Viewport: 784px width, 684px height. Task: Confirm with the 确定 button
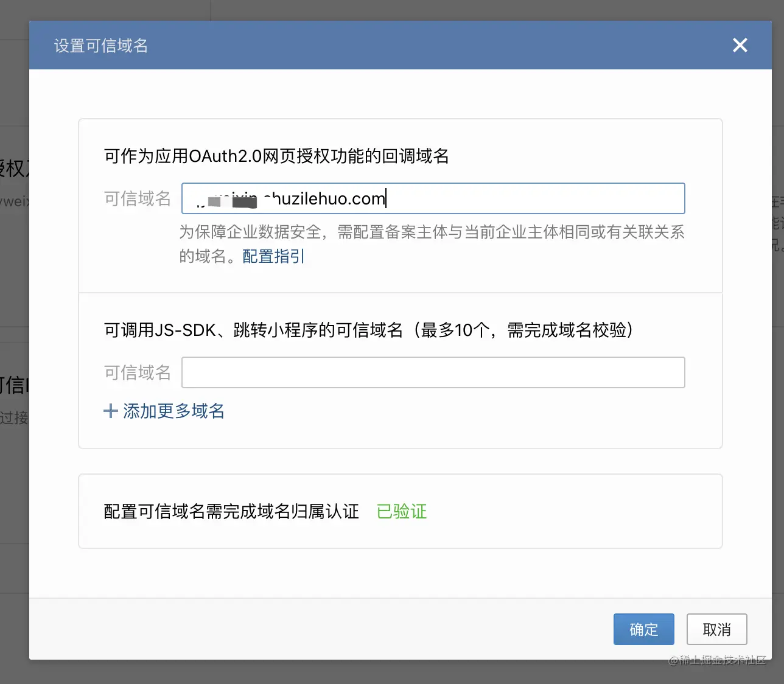coord(643,629)
